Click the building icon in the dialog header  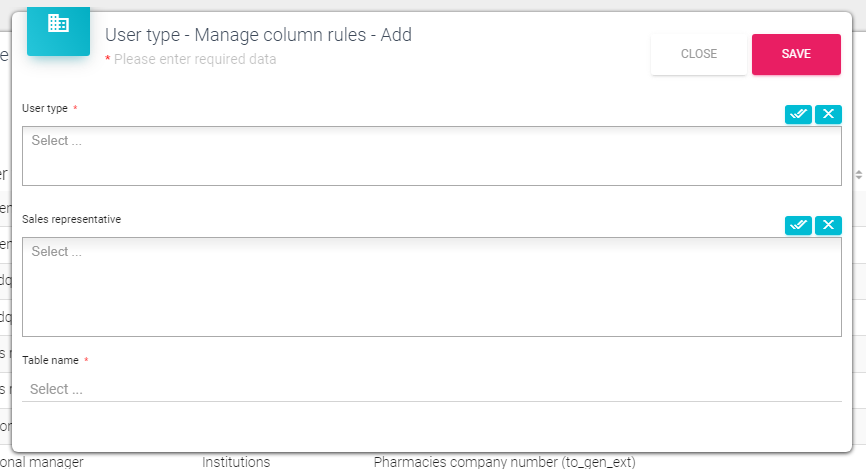[x=58, y=24]
